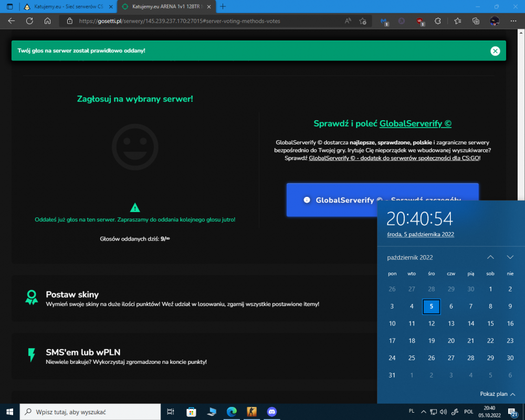Select October 5 in the calendar
The image size is (525, 420).
pos(431,307)
